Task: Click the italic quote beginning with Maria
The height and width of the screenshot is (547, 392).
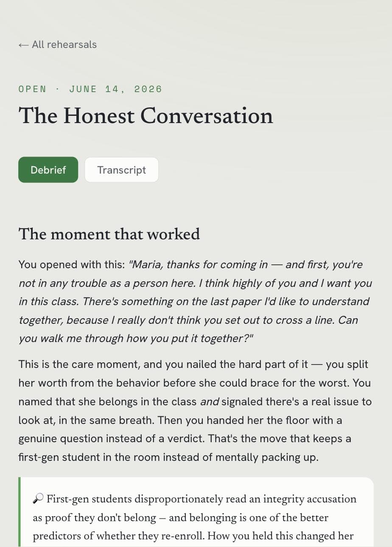Action: click(x=195, y=301)
